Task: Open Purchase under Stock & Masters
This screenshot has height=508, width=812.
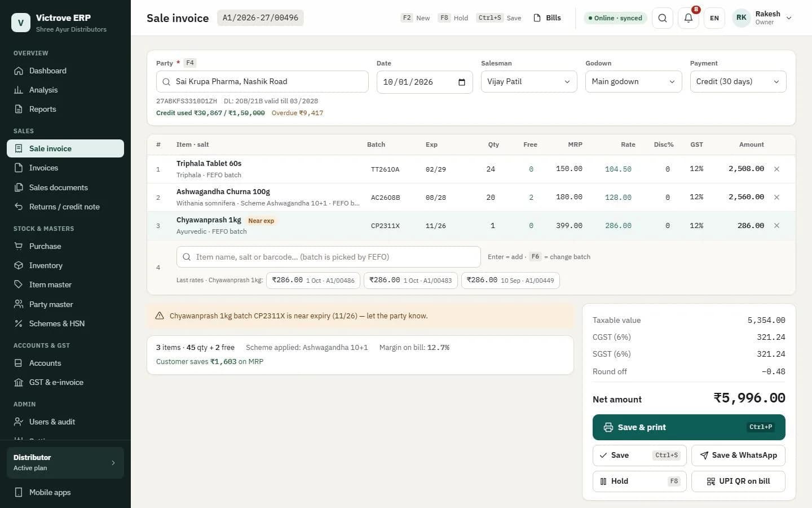Action: click(x=65, y=246)
